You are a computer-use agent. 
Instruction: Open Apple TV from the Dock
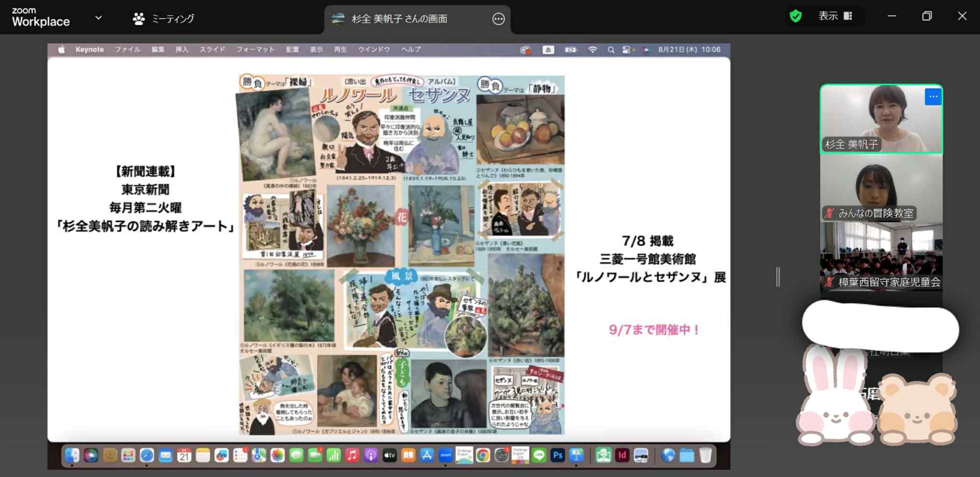click(389, 455)
